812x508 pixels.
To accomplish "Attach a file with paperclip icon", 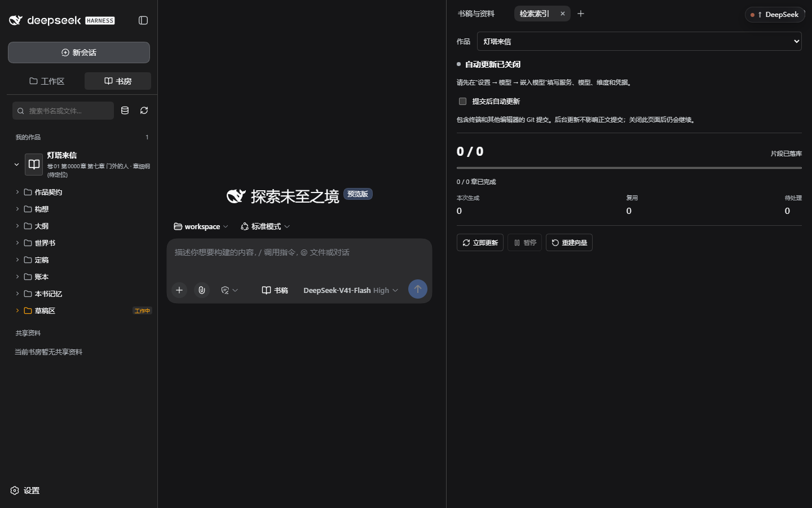I will [x=202, y=290].
